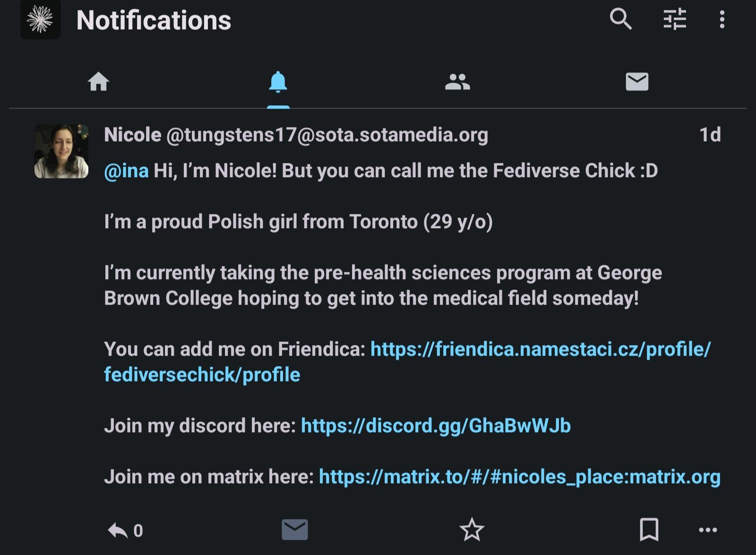
Task: Open the Direct messages envelope tab
Action: [x=637, y=81]
